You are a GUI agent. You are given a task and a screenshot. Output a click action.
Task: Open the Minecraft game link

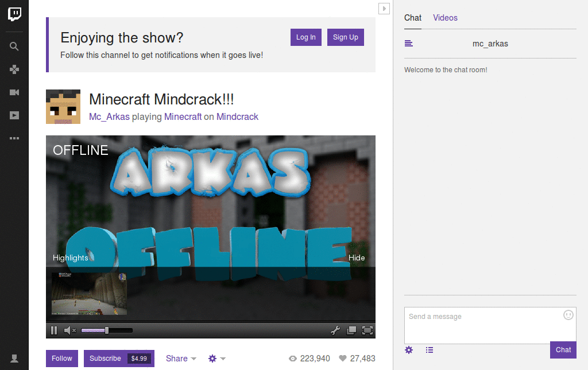click(x=183, y=117)
